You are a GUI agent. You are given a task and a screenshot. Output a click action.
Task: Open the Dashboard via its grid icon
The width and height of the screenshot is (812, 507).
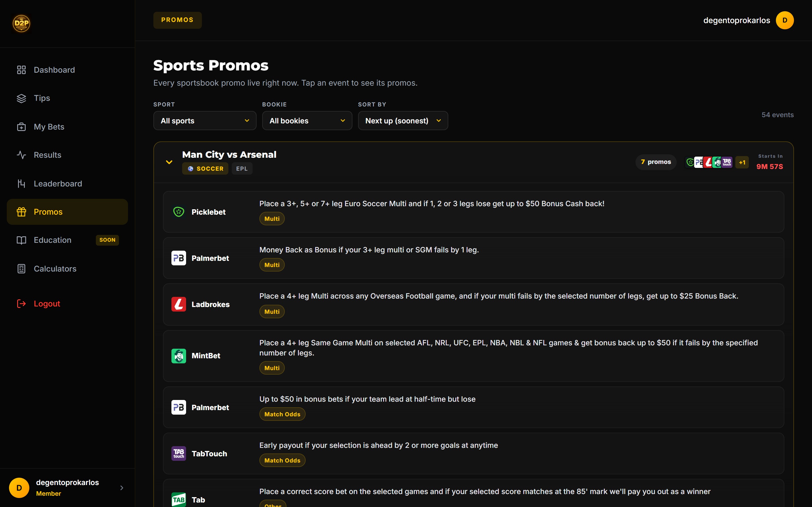tap(21, 70)
